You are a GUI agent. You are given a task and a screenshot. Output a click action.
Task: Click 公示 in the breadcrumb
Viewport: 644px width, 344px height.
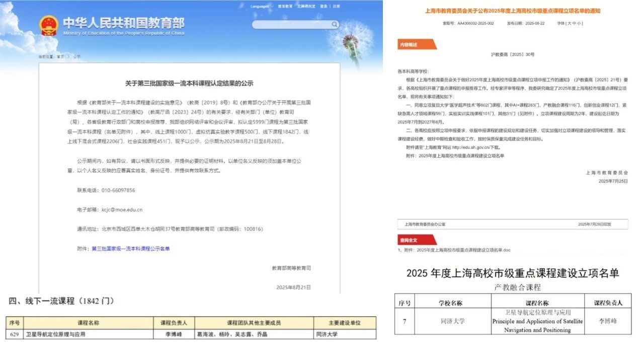coord(76,57)
